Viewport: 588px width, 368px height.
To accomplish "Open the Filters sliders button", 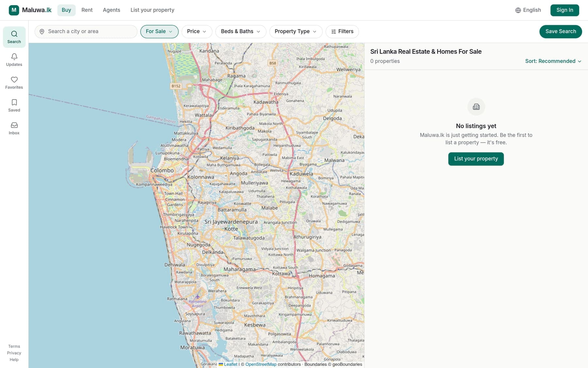I will coord(342,31).
